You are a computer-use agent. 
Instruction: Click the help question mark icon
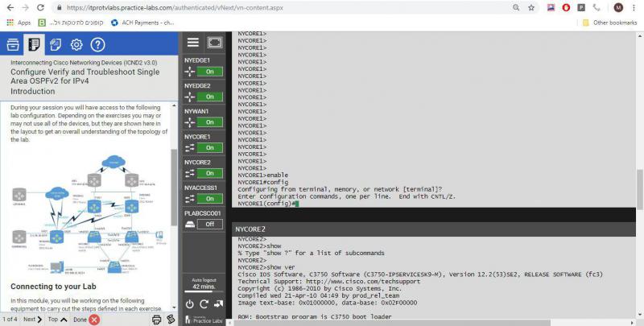[x=97, y=44]
